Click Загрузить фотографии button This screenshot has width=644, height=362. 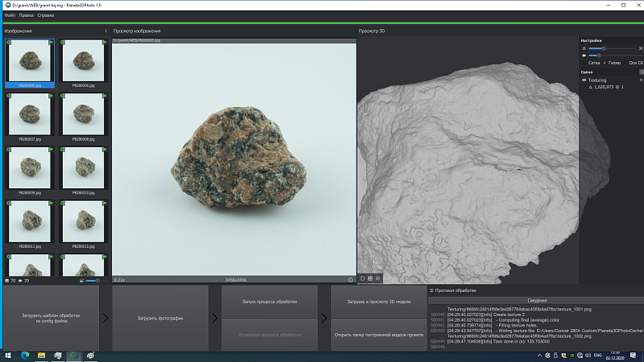coord(160,318)
